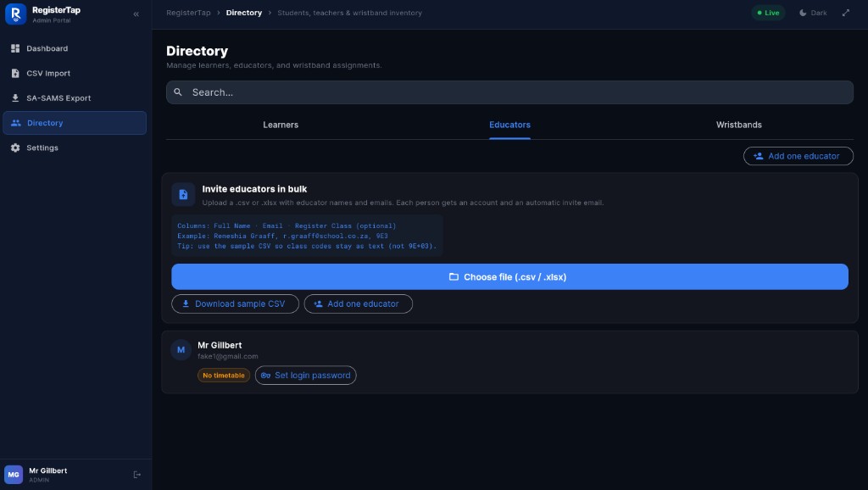Set login password for Mr Gillbert

coord(305,376)
